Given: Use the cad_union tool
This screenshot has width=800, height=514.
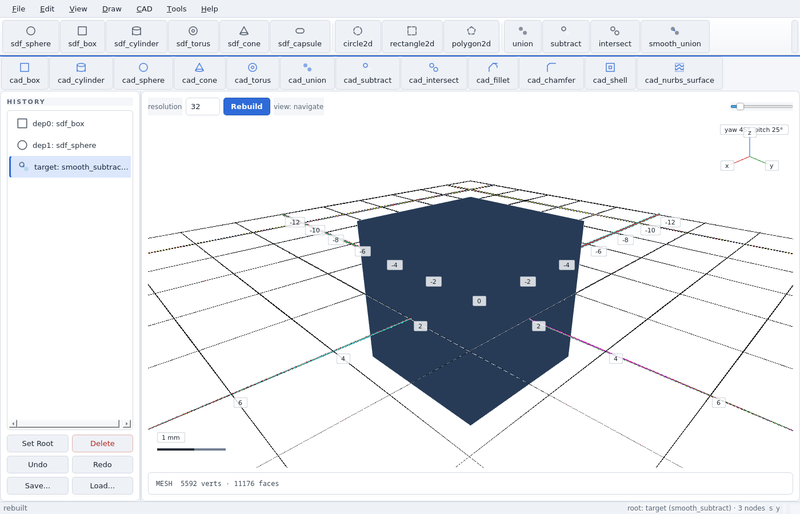Looking at the screenshot, I should (307, 74).
